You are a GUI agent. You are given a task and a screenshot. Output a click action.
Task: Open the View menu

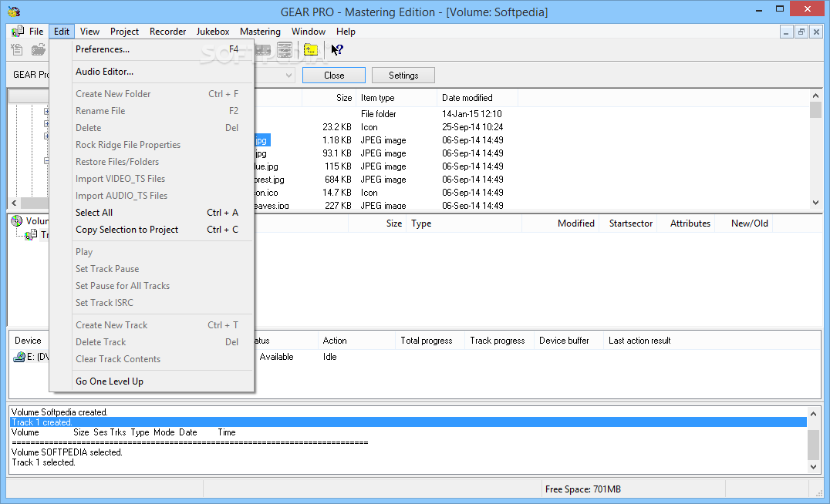(89, 31)
